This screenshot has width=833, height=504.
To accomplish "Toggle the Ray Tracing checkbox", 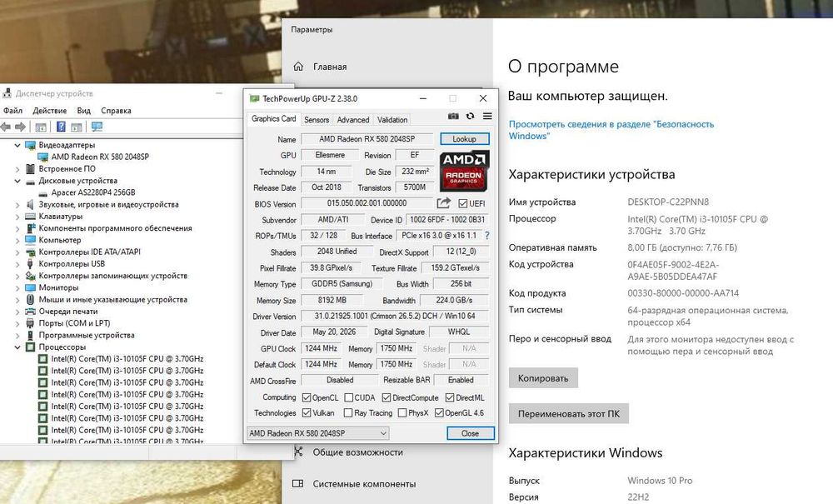I will (348, 412).
